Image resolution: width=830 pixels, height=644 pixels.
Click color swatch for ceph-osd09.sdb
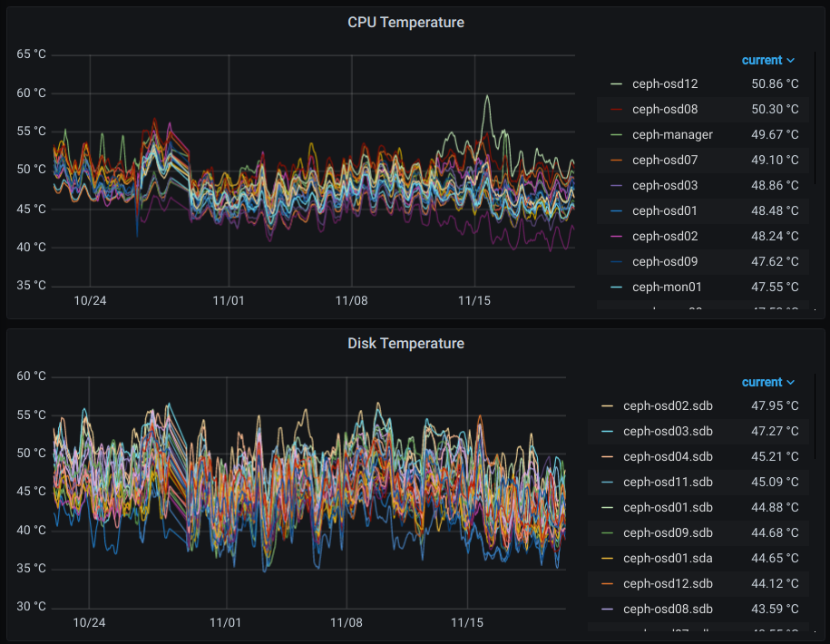(608, 533)
